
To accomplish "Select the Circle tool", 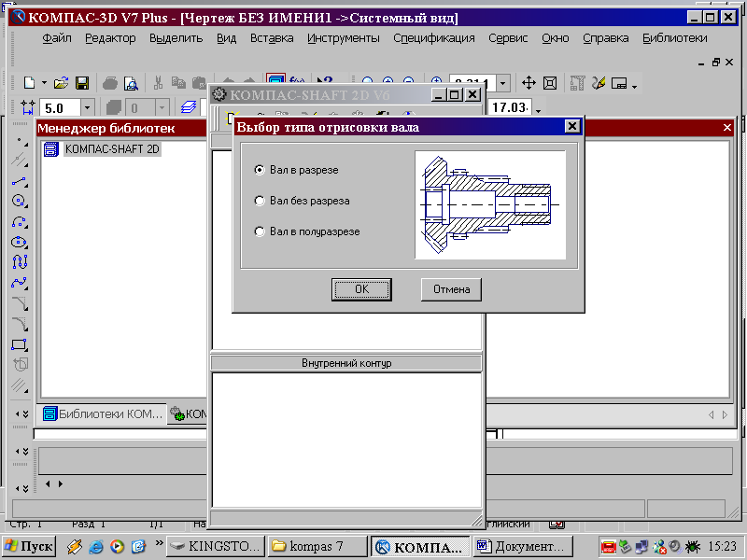I will (20, 201).
